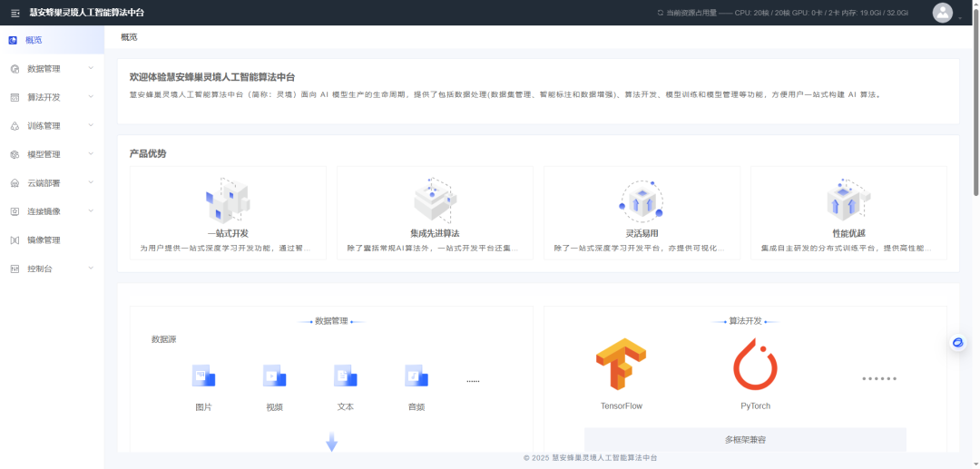Click the 一站式开发 advantage card

(x=228, y=213)
